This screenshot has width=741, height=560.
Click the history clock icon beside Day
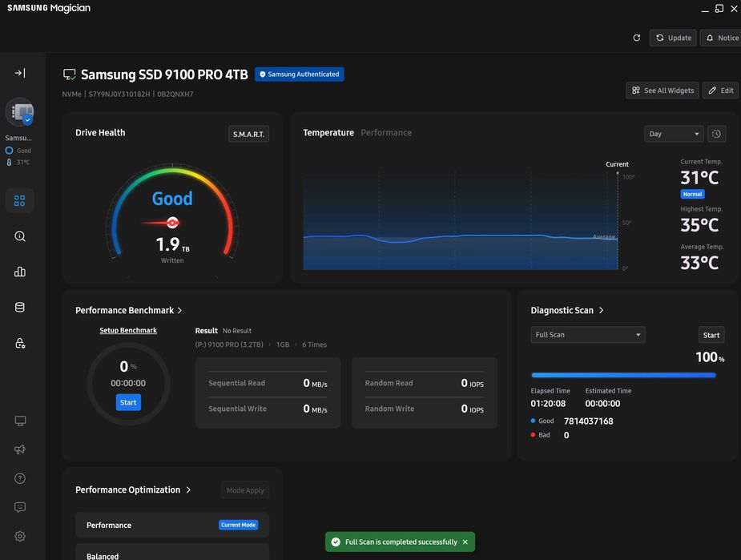click(716, 134)
